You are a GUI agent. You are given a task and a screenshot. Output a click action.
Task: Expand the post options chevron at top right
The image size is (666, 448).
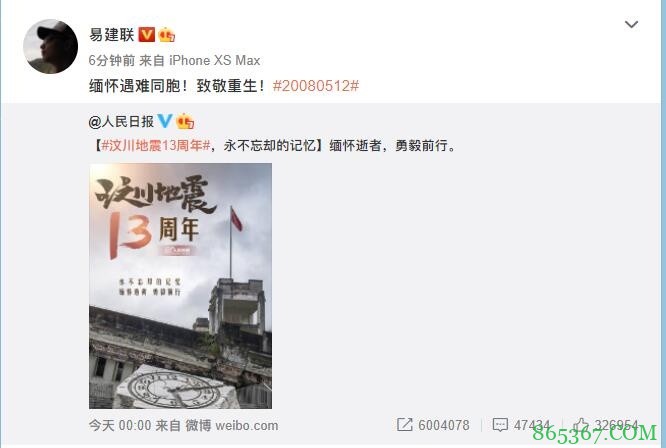[631, 25]
